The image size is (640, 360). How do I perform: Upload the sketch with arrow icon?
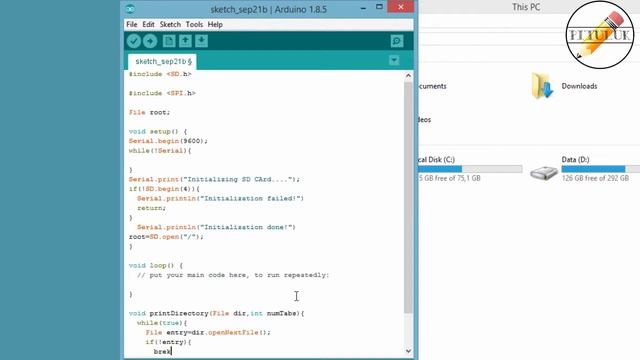(150, 41)
